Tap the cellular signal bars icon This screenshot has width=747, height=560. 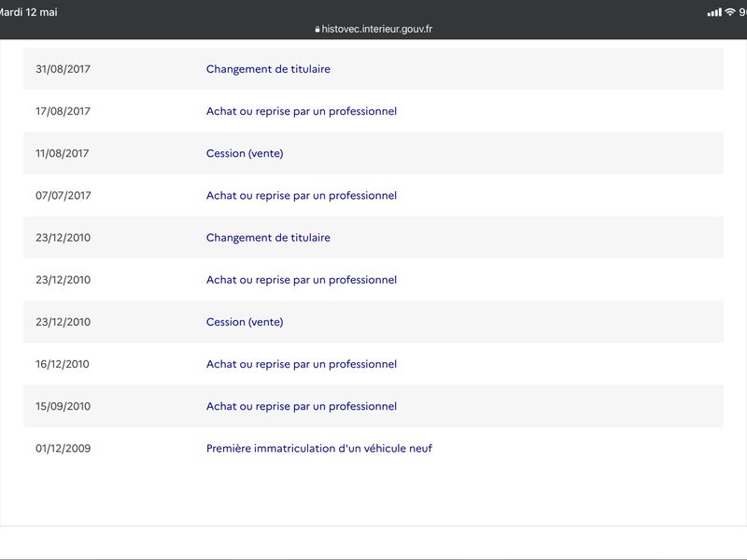(x=714, y=12)
